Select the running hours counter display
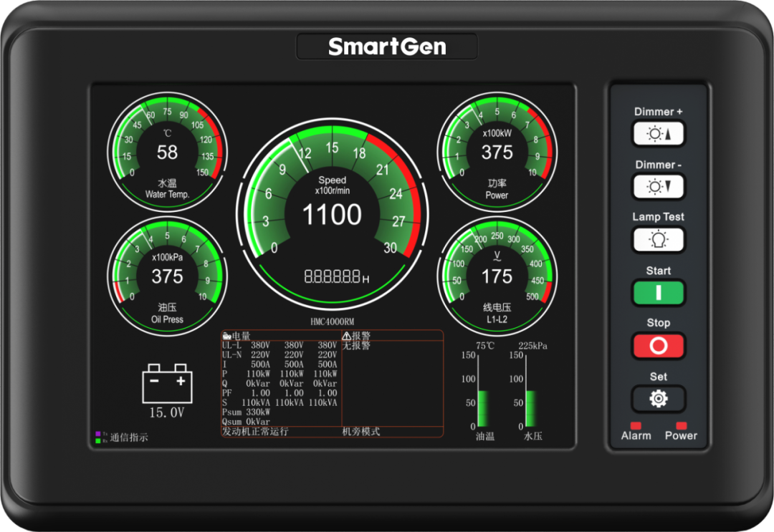This screenshot has height=532, width=774. click(337, 276)
